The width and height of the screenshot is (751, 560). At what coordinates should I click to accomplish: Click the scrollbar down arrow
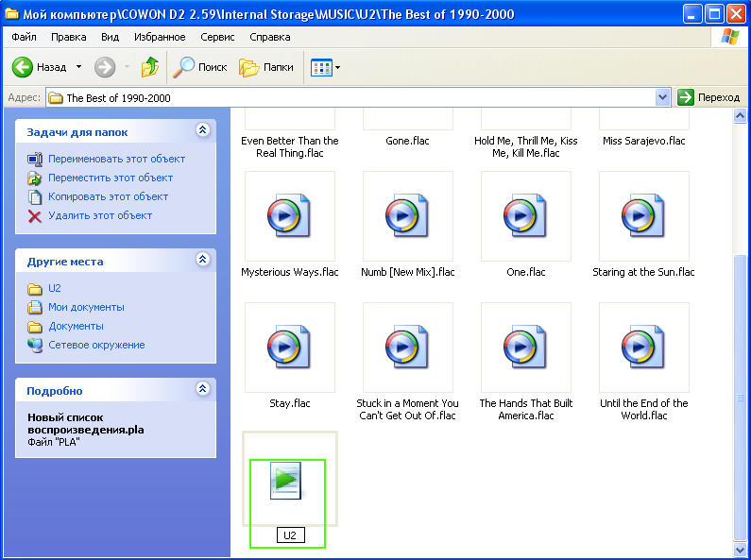pyautogui.click(x=740, y=549)
